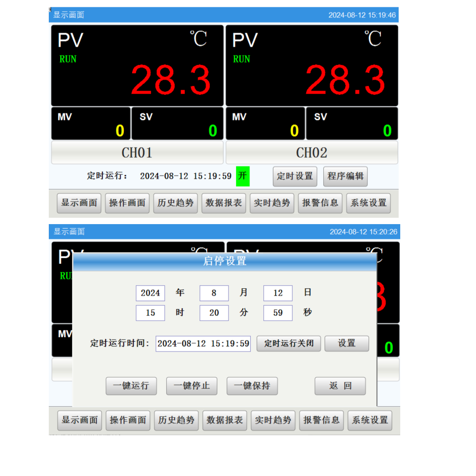
Task: Toggle the green 开 timer switch
Action: coord(243,176)
